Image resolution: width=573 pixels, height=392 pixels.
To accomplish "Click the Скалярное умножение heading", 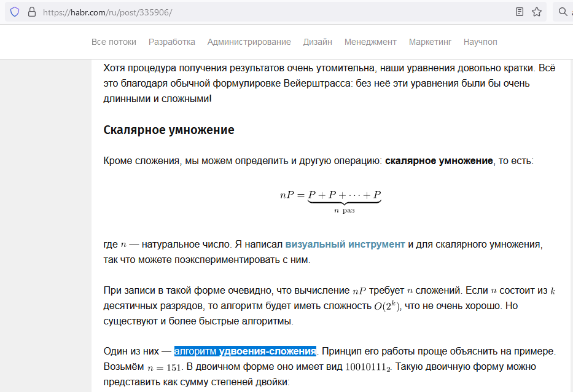I will 169,130.
